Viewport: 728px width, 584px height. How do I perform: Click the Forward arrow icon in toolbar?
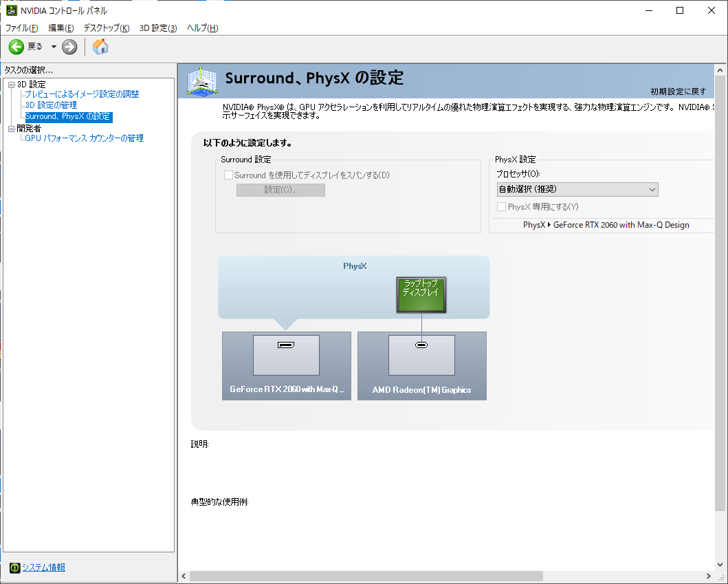click(69, 47)
